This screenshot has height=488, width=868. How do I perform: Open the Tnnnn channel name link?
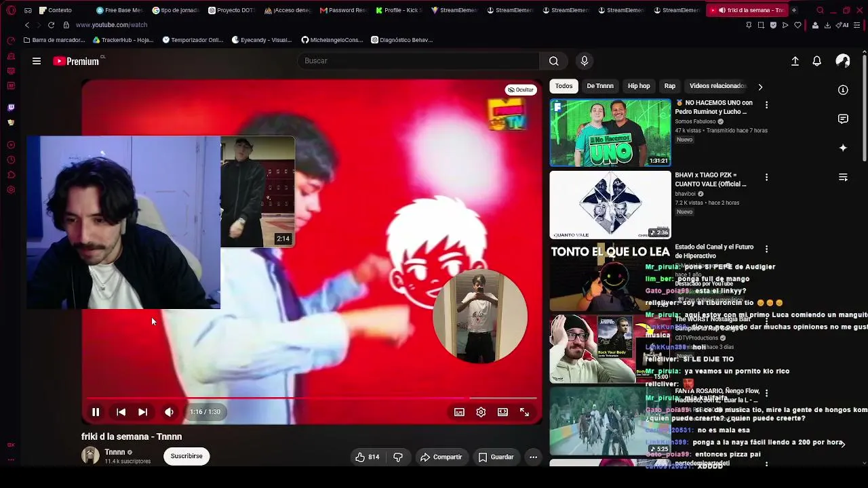pyautogui.click(x=115, y=452)
